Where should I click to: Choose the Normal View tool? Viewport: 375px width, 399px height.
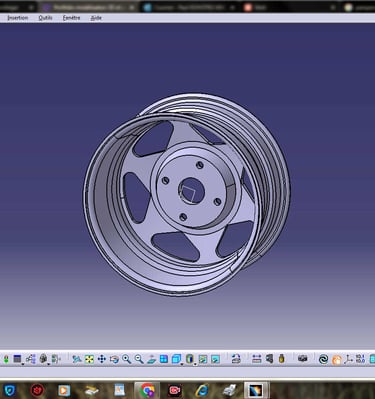[x=151, y=359]
